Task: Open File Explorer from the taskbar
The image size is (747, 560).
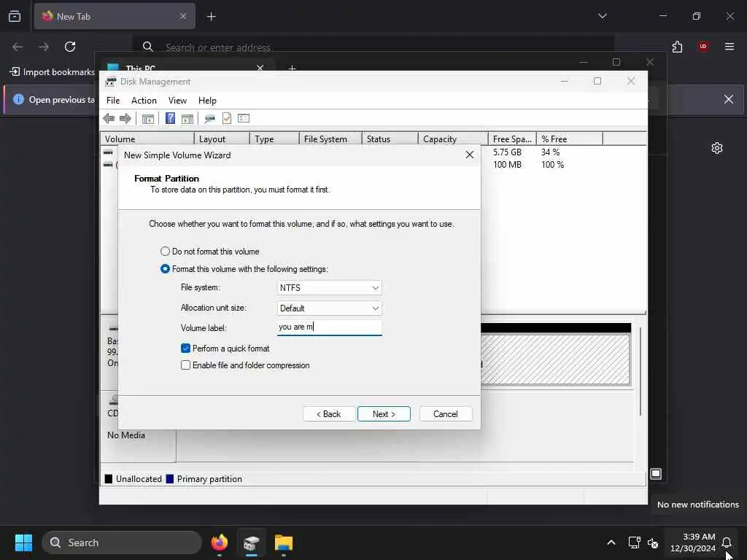Action: (284, 542)
